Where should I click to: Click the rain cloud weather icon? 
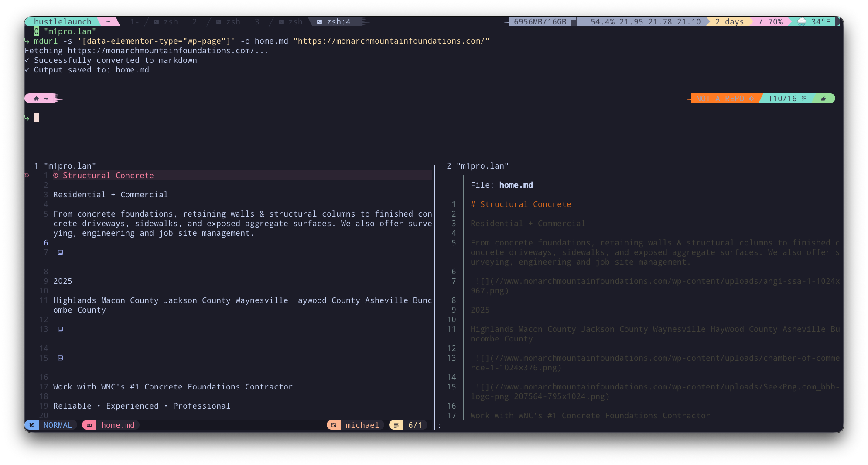click(x=802, y=22)
